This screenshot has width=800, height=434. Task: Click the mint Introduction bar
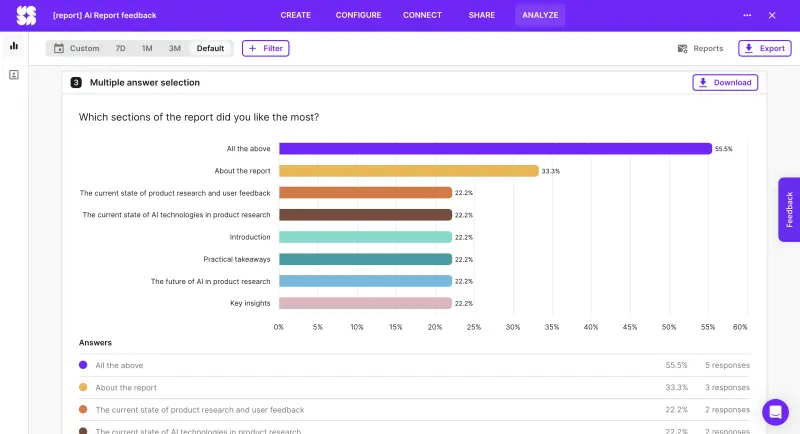click(365, 237)
